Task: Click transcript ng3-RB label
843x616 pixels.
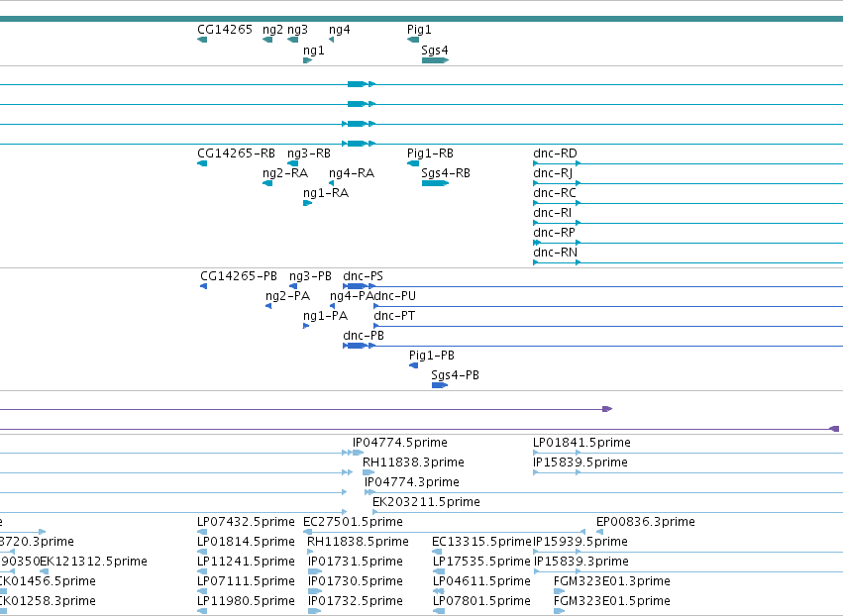Action: 309,154
